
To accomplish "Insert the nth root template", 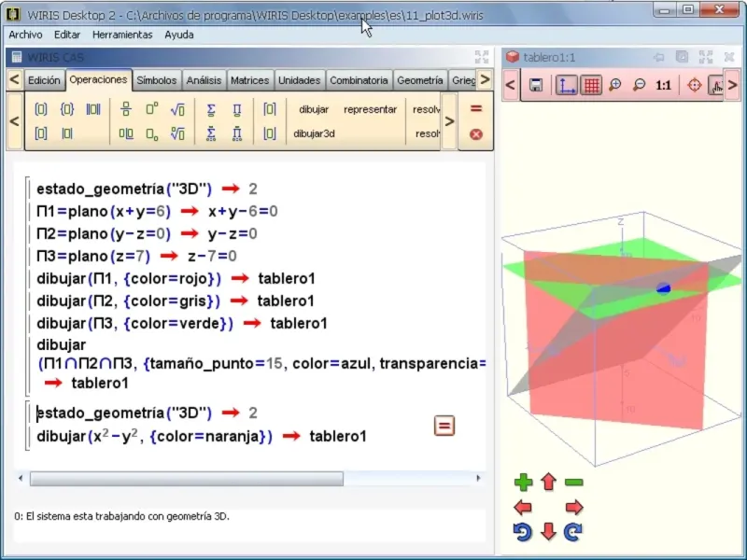I will [177, 133].
